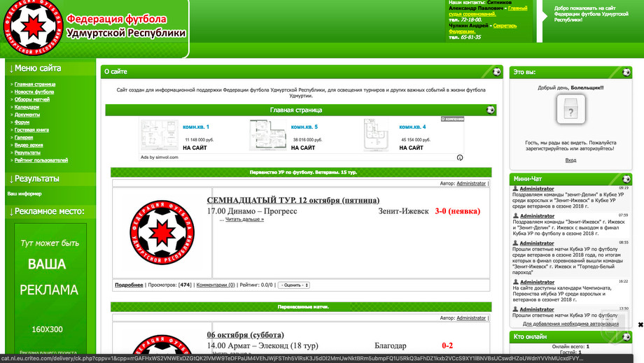Click 'О компании' ad label
The height and width of the screenshot is (363, 644).
[452, 119]
